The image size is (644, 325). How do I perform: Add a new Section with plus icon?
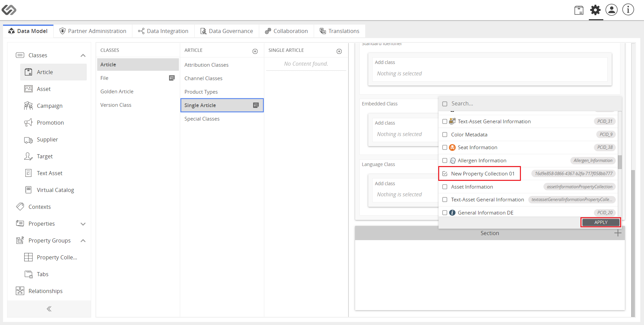(617, 233)
